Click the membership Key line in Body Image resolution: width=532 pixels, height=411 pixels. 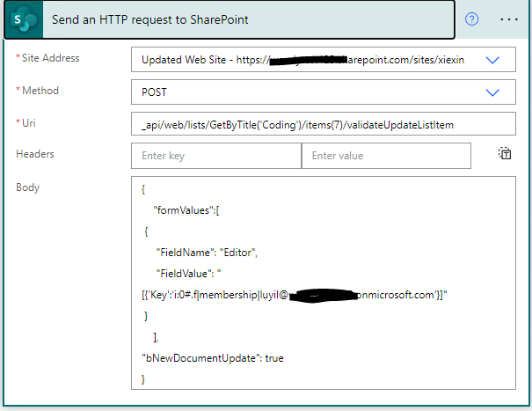coord(295,295)
